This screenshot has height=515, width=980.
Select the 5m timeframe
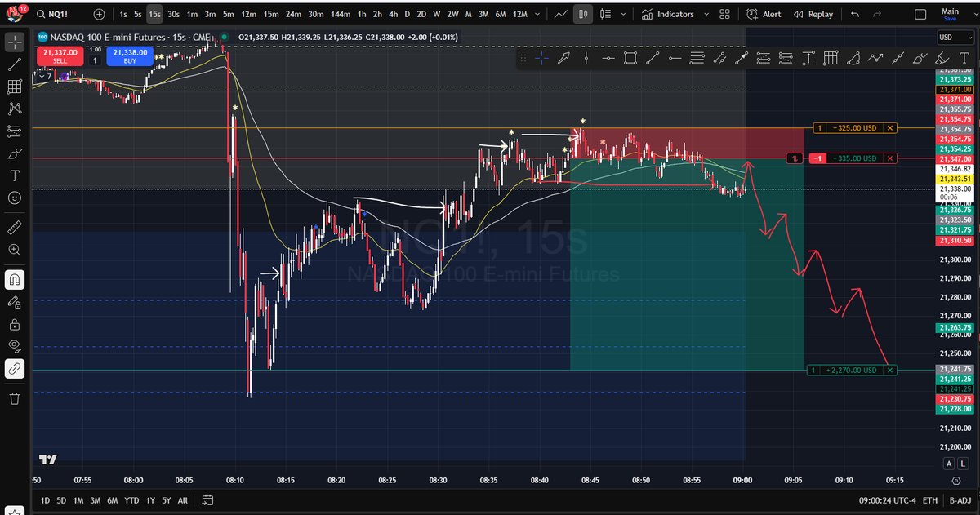pos(228,14)
